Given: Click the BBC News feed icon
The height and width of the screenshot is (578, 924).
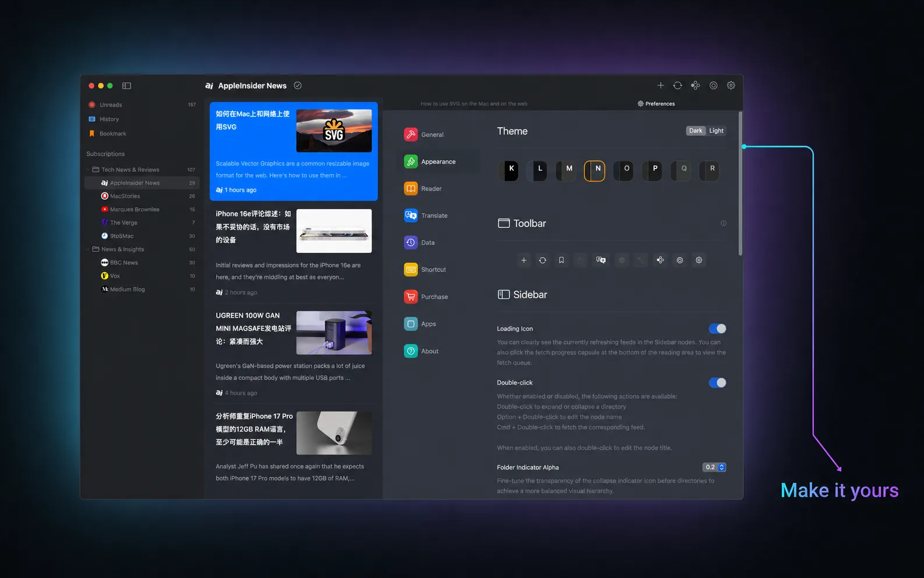Looking at the screenshot, I should pyautogui.click(x=105, y=263).
